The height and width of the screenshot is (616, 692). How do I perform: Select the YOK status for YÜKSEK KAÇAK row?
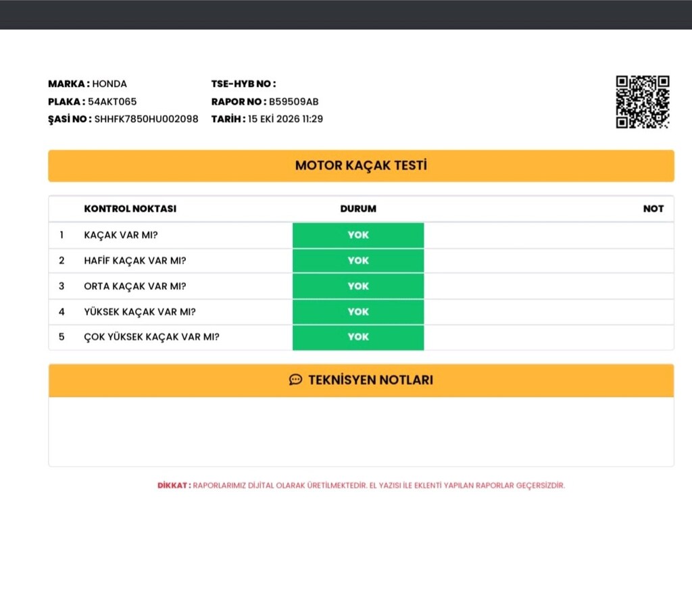click(358, 312)
